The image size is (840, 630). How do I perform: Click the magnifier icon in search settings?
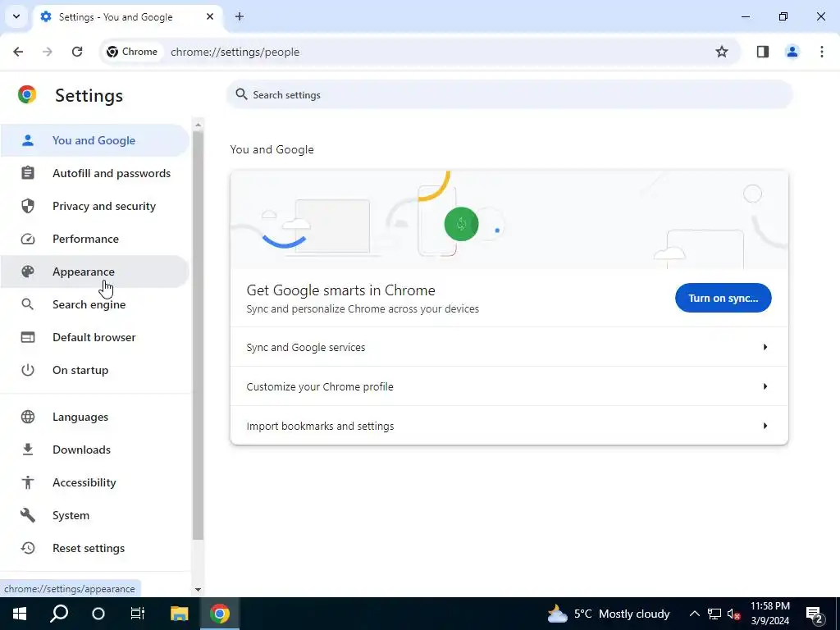tap(242, 94)
